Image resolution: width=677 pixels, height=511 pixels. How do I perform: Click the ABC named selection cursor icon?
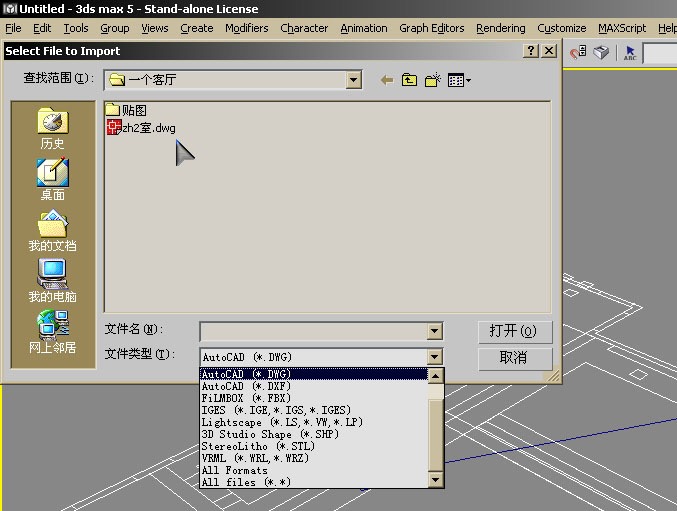pyautogui.click(x=630, y=53)
